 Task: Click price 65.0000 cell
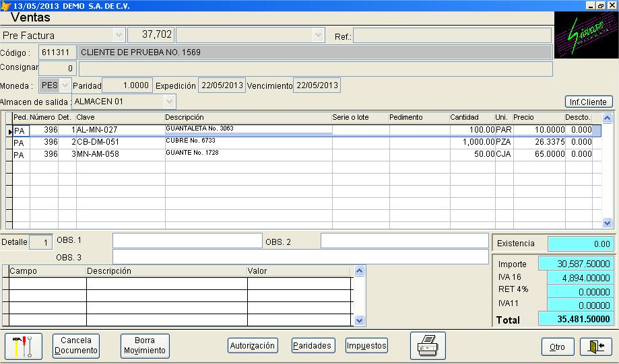(540, 154)
